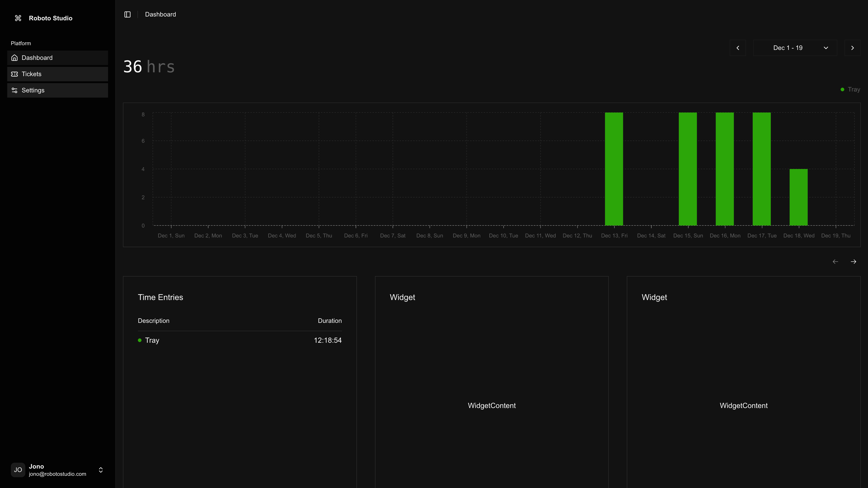Click the Settings sliders icon
Viewport: 868px width, 488px height.
coord(14,90)
